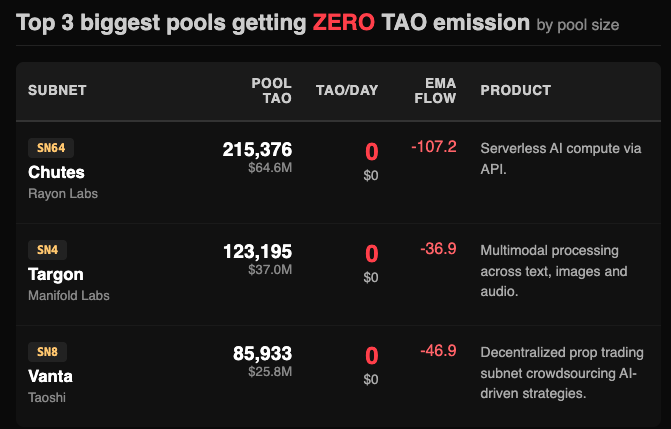Open the Chutes subnet name link
Viewport: 671px width, 429px height.
click(x=56, y=172)
